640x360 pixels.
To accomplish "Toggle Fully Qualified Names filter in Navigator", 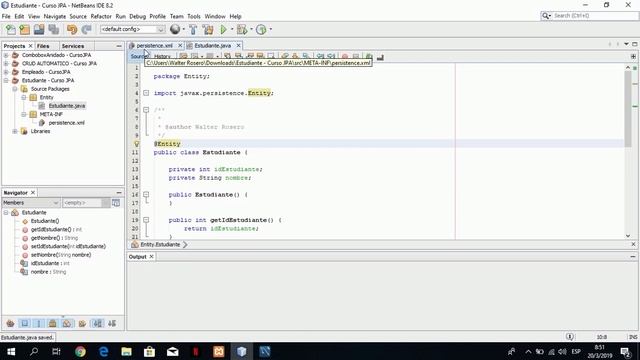I will click(x=82, y=324).
